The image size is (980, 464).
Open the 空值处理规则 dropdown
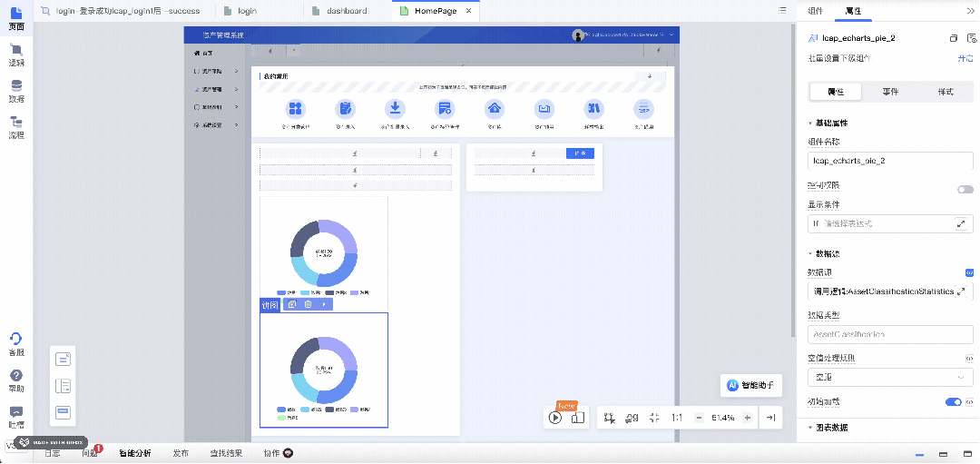click(x=890, y=378)
